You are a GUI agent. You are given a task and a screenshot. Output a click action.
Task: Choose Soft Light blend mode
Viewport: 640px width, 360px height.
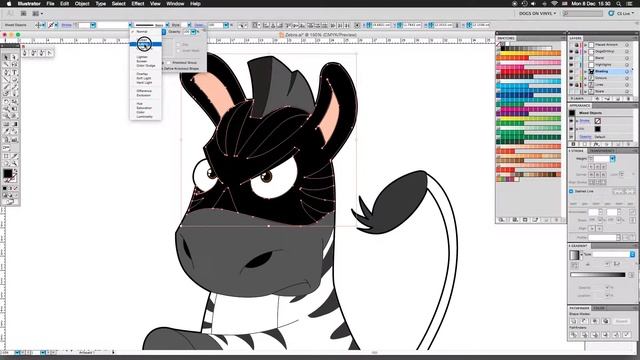click(144, 78)
